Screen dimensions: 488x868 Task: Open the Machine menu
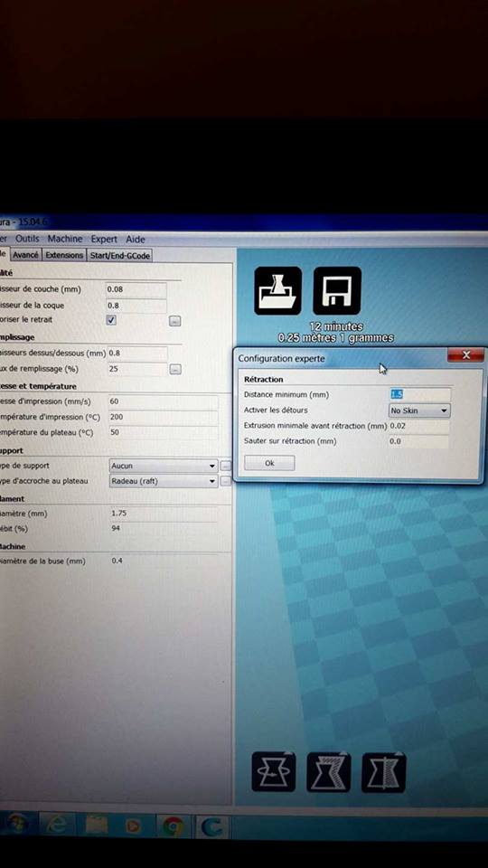coord(65,239)
